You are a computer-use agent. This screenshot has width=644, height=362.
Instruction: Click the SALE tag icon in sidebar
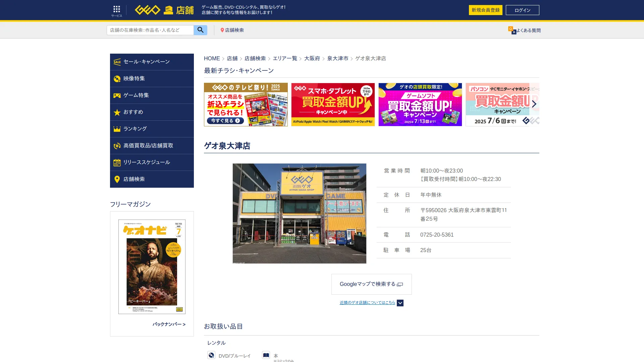(x=117, y=62)
